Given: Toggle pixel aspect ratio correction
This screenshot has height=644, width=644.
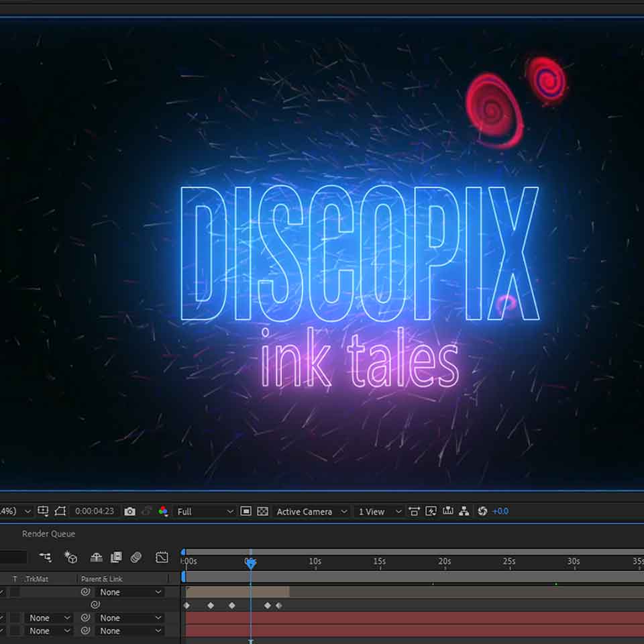Looking at the screenshot, I should coord(414,511).
